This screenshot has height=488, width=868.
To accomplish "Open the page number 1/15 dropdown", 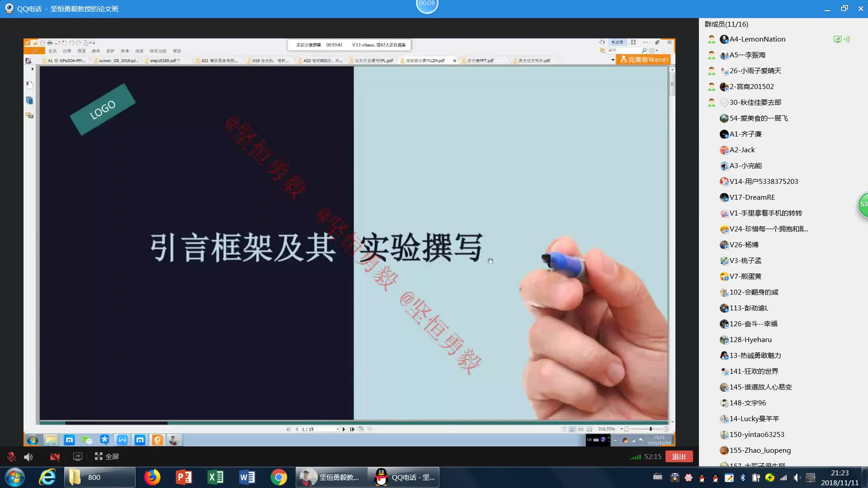I will tap(337, 429).
